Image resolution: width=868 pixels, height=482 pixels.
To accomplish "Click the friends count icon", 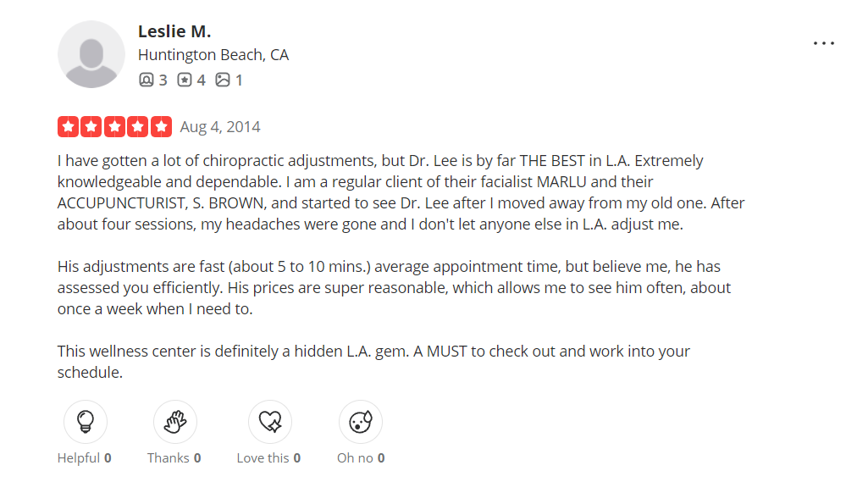I will (146, 80).
